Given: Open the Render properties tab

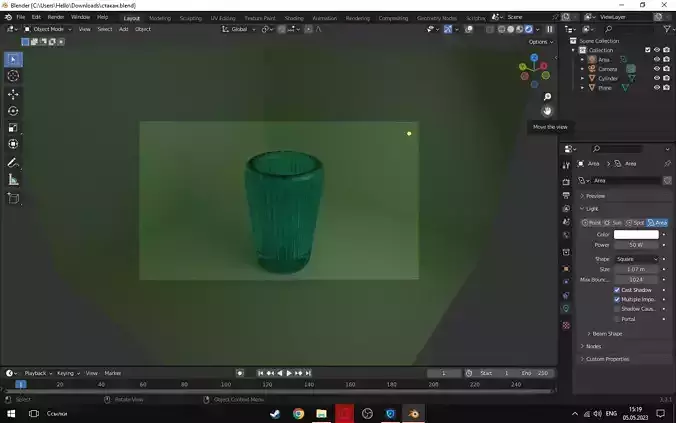Looking at the screenshot, I should tap(566, 182).
